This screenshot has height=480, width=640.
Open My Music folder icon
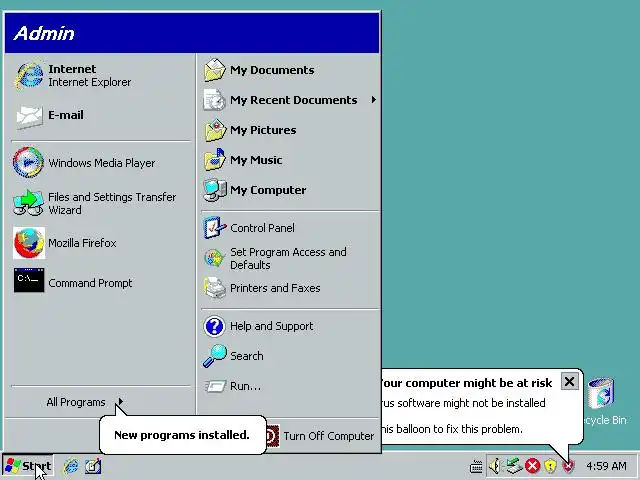tap(215, 160)
